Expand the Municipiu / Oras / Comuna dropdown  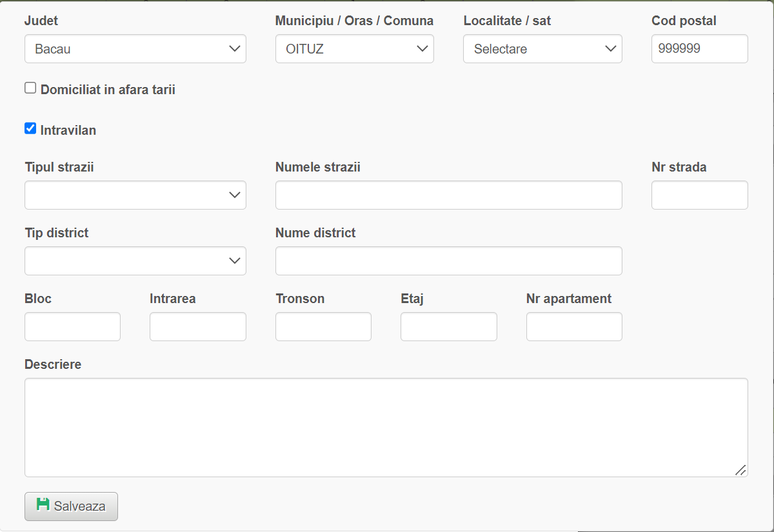(354, 49)
